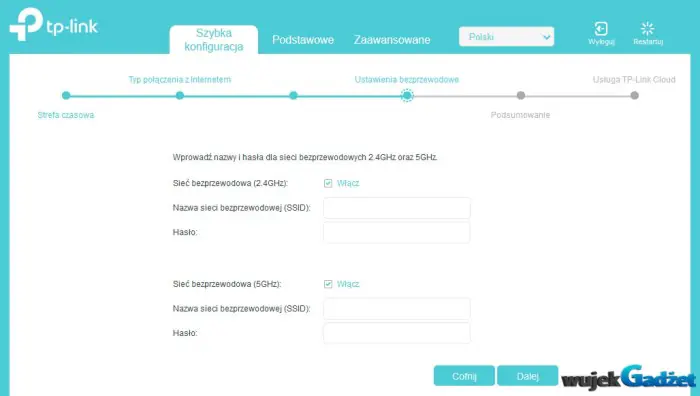700x396 pixels.
Task: Click the tp-link logo
Action: pyautogui.click(x=54, y=24)
